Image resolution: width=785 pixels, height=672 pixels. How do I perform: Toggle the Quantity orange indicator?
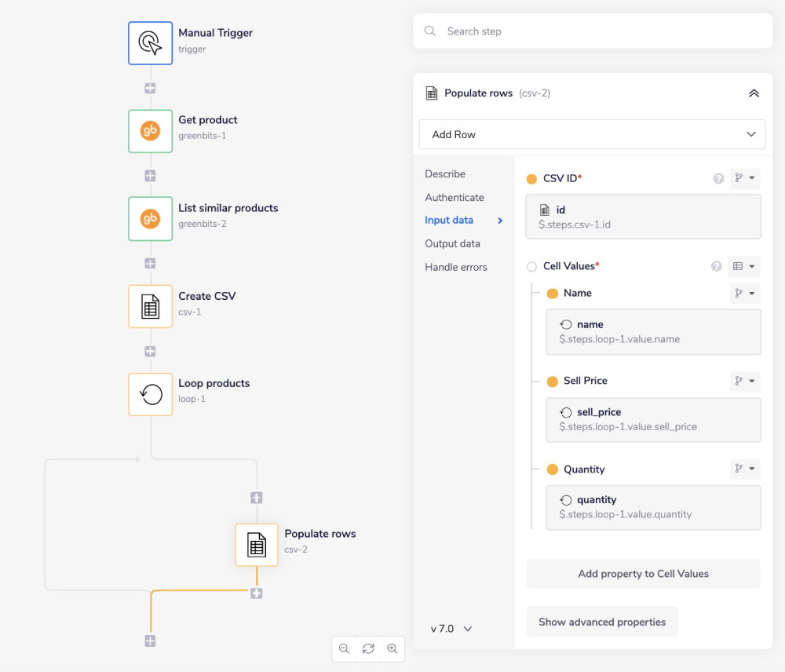552,469
